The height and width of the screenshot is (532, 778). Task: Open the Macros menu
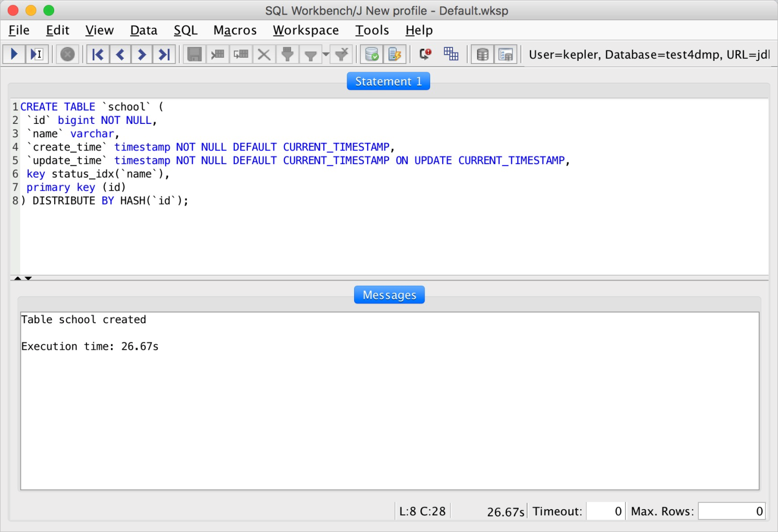(x=235, y=30)
